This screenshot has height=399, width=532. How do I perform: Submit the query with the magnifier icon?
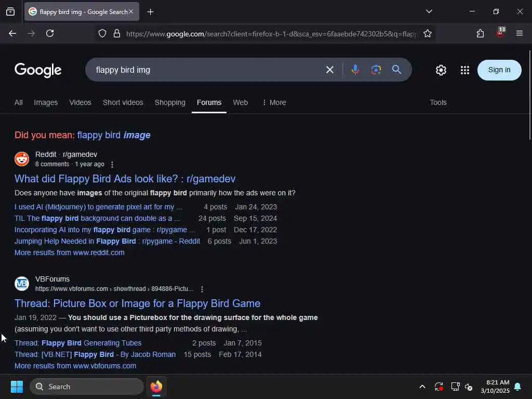(x=396, y=70)
